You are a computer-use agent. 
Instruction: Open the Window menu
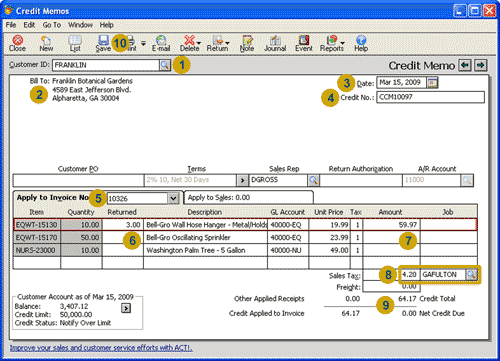coord(80,25)
